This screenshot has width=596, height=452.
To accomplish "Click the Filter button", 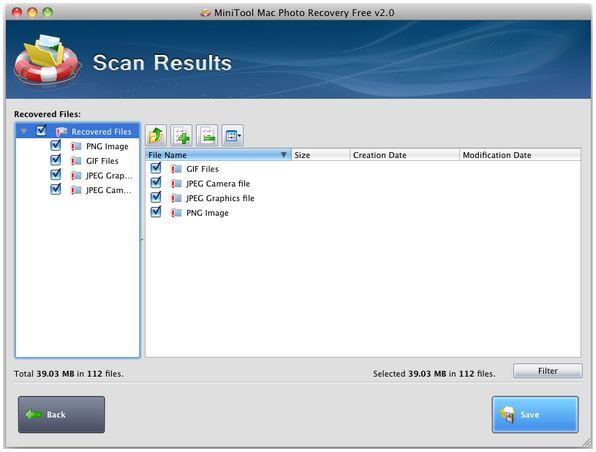I will (548, 371).
